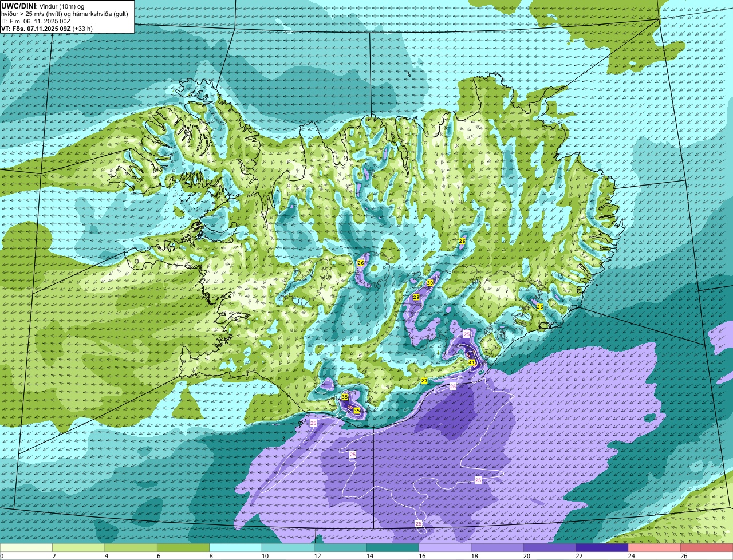This screenshot has width=733, height=560.
Task: Click the legend scale number 2
Action: pos(53,556)
